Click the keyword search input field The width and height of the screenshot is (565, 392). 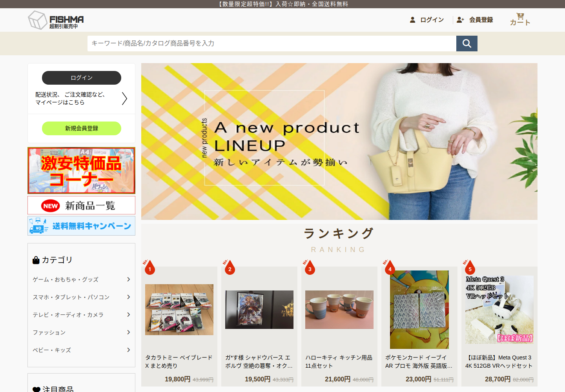(272, 44)
